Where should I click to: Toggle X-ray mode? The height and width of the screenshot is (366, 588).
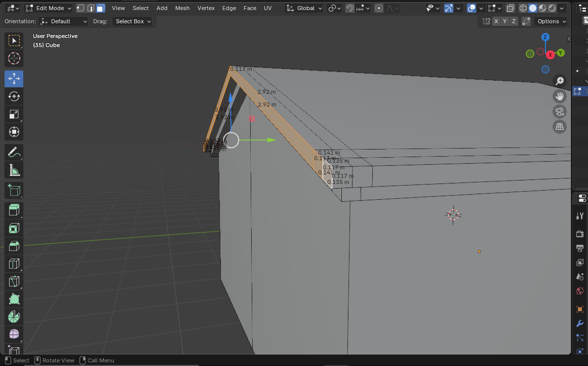point(511,8)
